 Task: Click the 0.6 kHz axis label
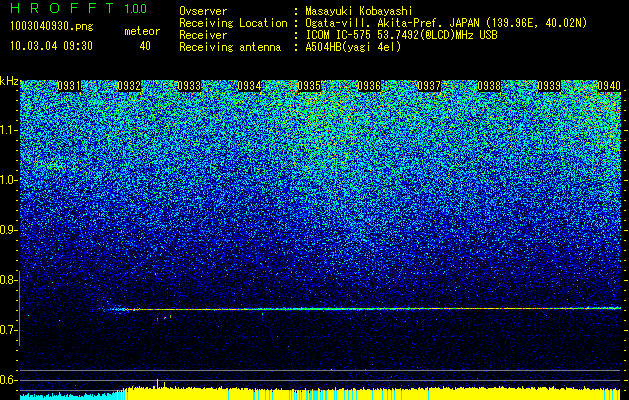[8, 380]
